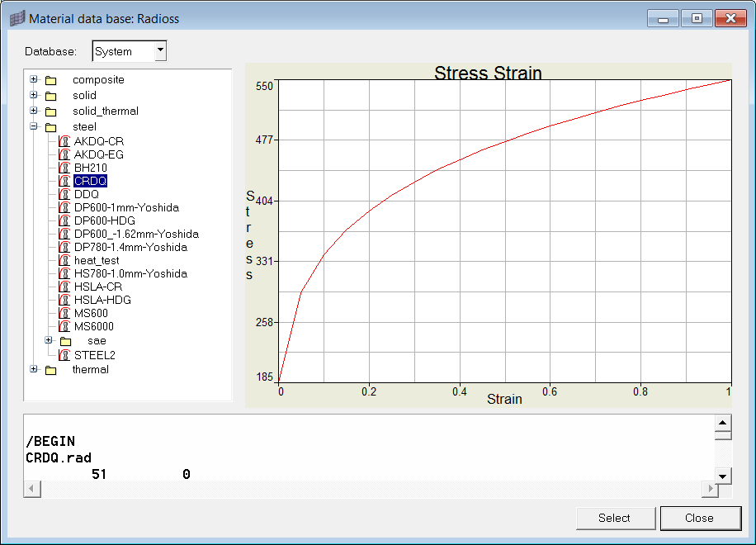Click the vertical scrollbar thumb in text panel
Image resolution: width=756 pixels, height=545 pixels.
click(x=723, y=436)
